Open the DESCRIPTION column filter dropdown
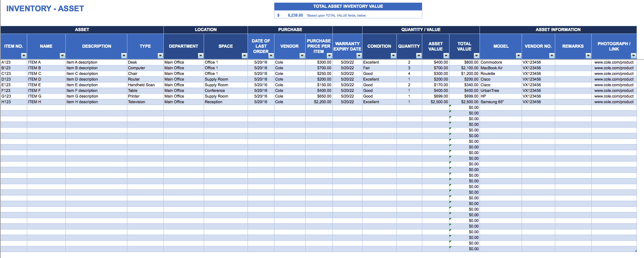This screenshot has width=644, height=258. pos(124,55)
